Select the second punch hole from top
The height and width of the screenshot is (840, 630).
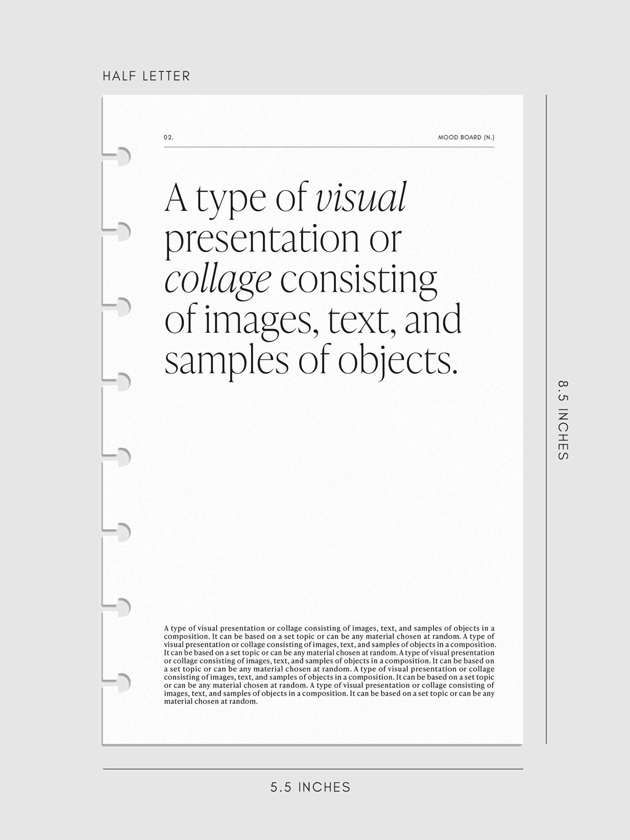coord(122,232)
